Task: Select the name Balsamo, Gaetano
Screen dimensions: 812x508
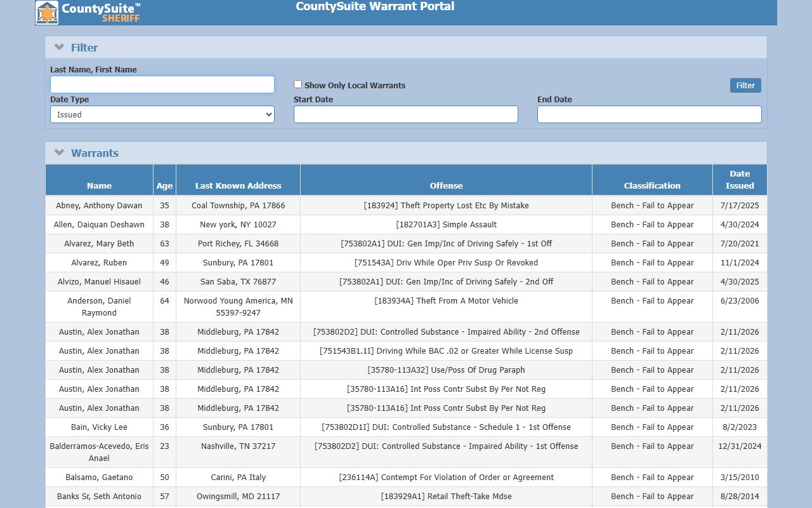Action: [x=99, y=477]
